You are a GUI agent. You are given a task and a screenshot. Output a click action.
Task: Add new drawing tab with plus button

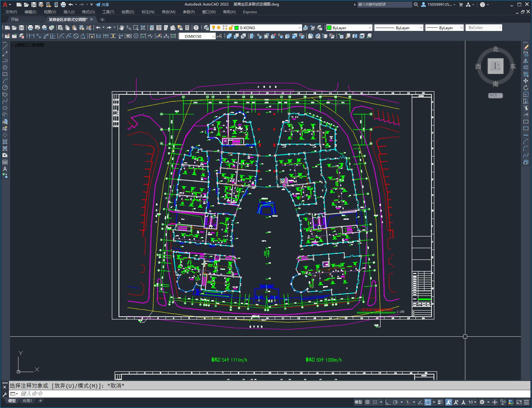pyautogui.click(x=102, y=19)
